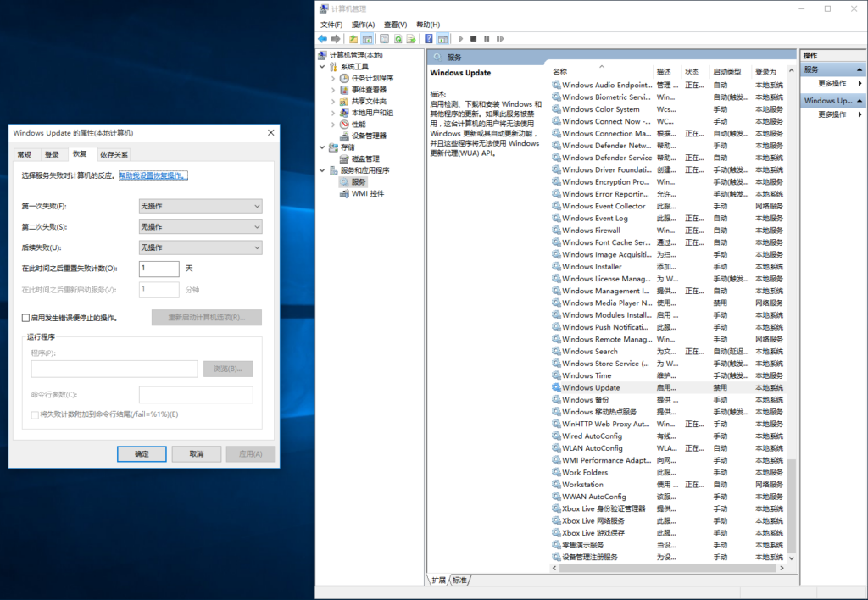Click the Windows Firewall service icon

[556, 231]
